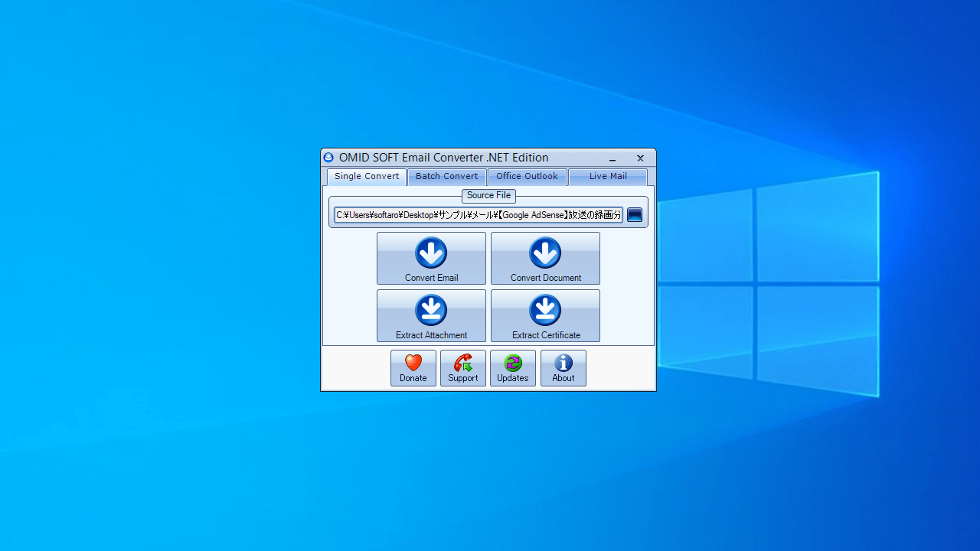Close the Email Converter window
Image resolution: width=980 pixels, height=551 pixels.
coord(641,158)
